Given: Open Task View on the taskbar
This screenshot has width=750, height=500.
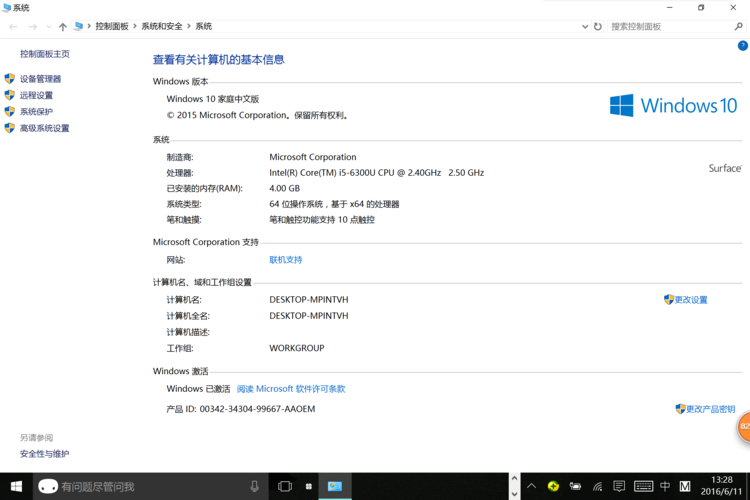Looking at the screenshot, I should click(x=285, y=487).
